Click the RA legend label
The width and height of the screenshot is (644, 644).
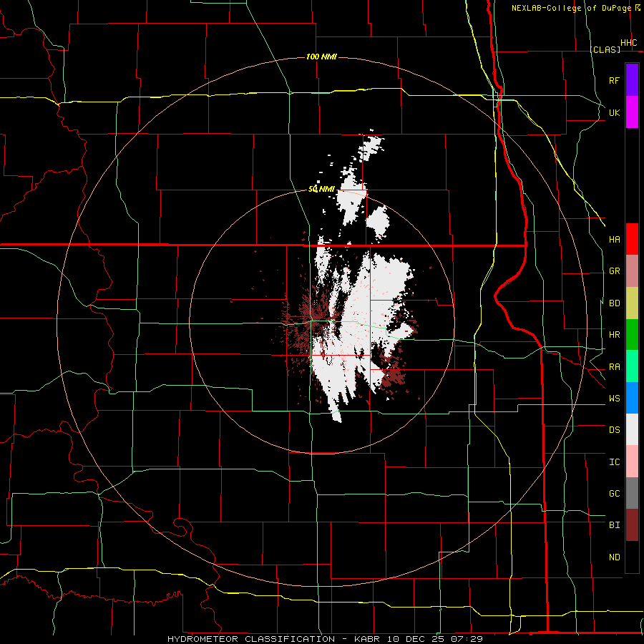click(614, 366)
